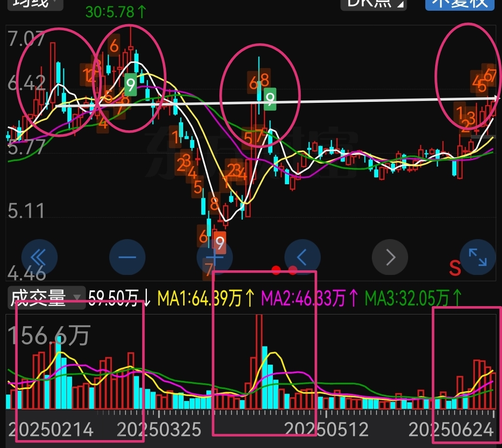Screen dimensions: 502x448
Task: Open fullscreen chart with expand arrows icon
Action: point(477,257)
